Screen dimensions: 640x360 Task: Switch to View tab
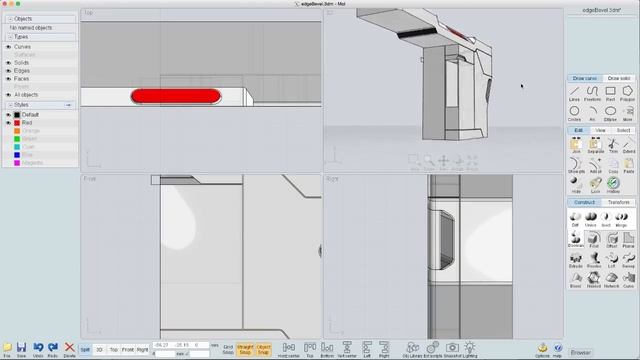pyautogui.click(x=600, y=130)
